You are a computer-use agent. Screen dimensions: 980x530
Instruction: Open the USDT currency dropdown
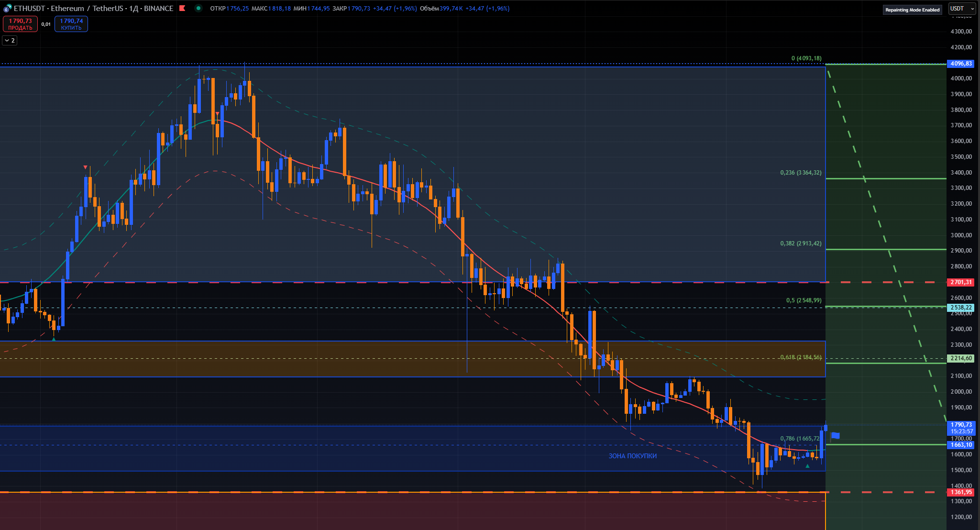click(962, 9)
